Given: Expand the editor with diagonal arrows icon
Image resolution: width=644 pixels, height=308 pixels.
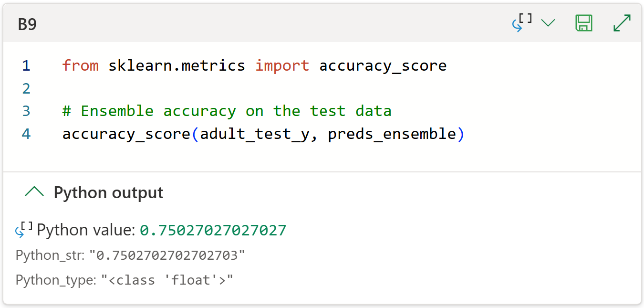Looking at the screenshot, I should [x=622, y=23].
